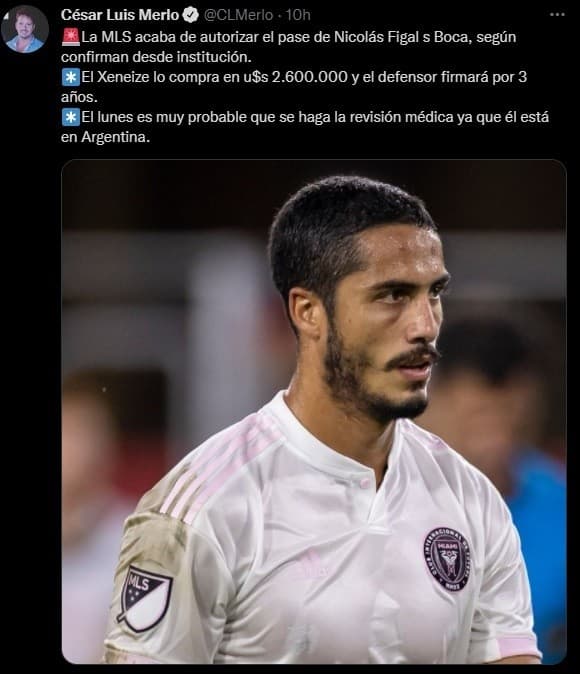
Task: Click the MLS sleeve badge in photo
Action: [x=145, y=598]
